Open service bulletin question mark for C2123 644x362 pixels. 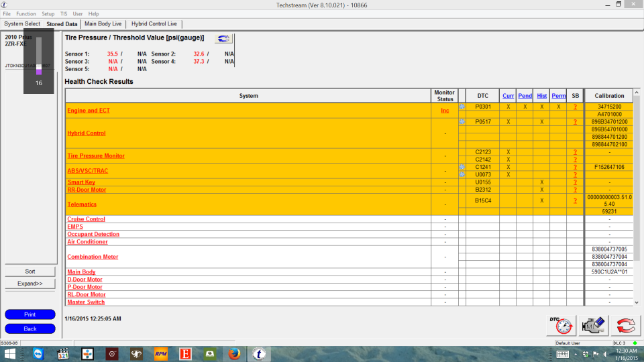click(575, 152)
